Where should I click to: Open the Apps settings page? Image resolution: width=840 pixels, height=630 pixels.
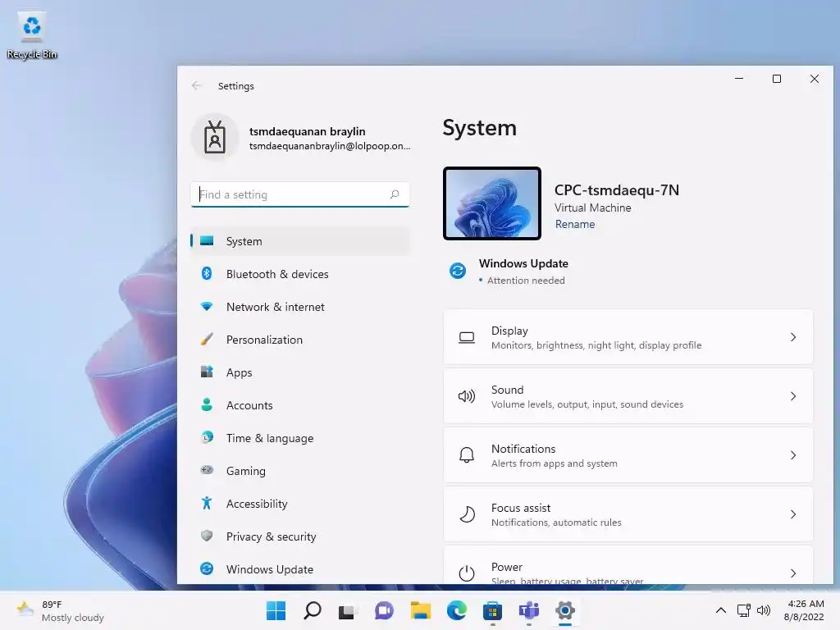coord(300,372)
